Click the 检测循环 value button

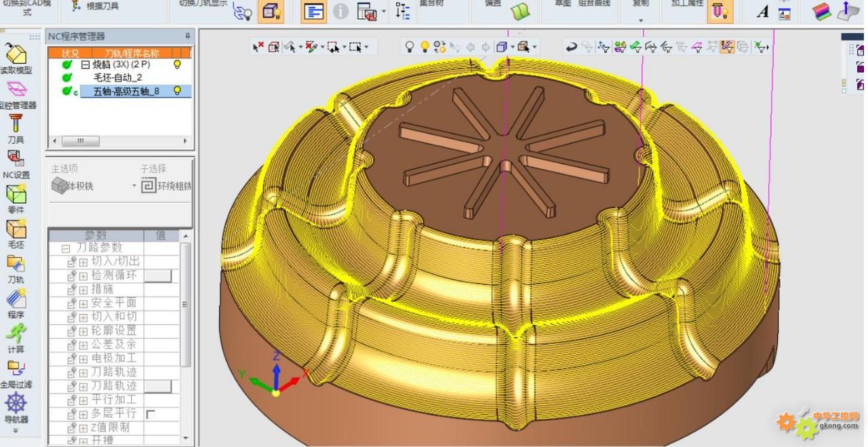[159, 275]
